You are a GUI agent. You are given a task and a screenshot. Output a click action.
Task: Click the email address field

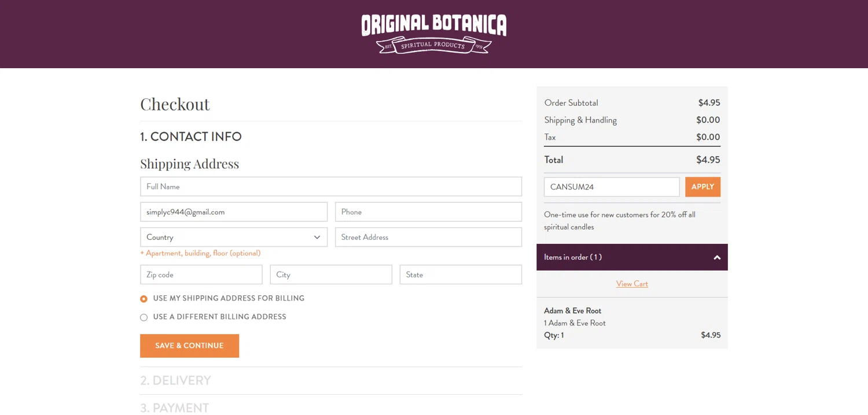[x=234, y=212]
